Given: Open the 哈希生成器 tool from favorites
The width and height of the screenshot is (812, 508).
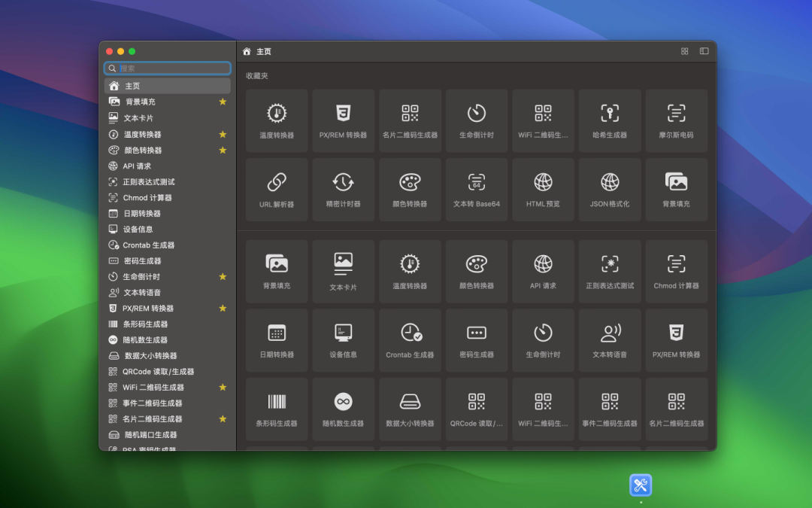Looking at the screenshot, I should point(609,120).
